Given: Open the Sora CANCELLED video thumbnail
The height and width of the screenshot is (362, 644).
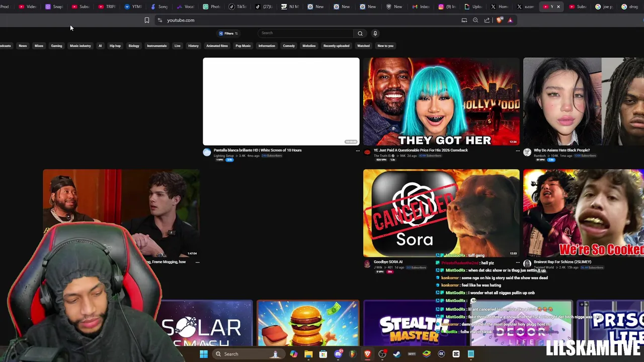Looking at the screenshot, I should tap(441, 213).
